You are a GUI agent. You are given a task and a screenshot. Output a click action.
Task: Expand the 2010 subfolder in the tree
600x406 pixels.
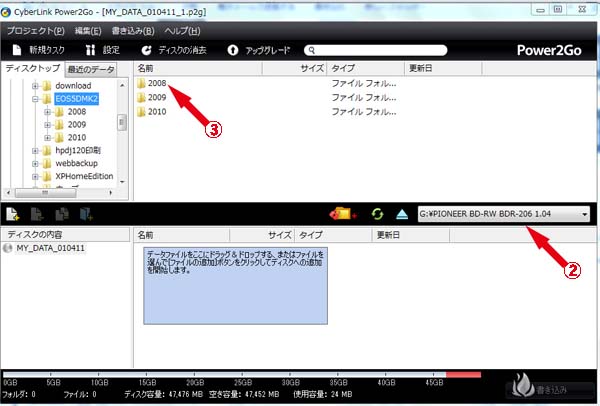47,137
